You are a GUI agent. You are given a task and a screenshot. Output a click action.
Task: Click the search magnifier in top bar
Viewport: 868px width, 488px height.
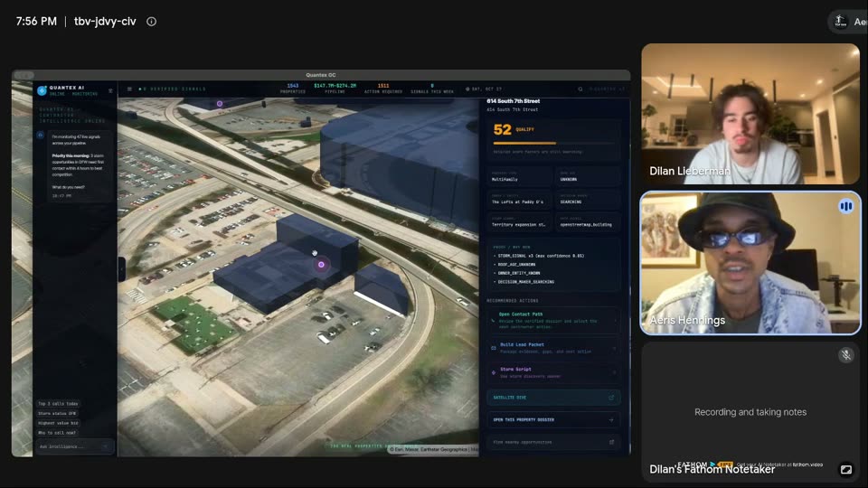pos(580,89)
